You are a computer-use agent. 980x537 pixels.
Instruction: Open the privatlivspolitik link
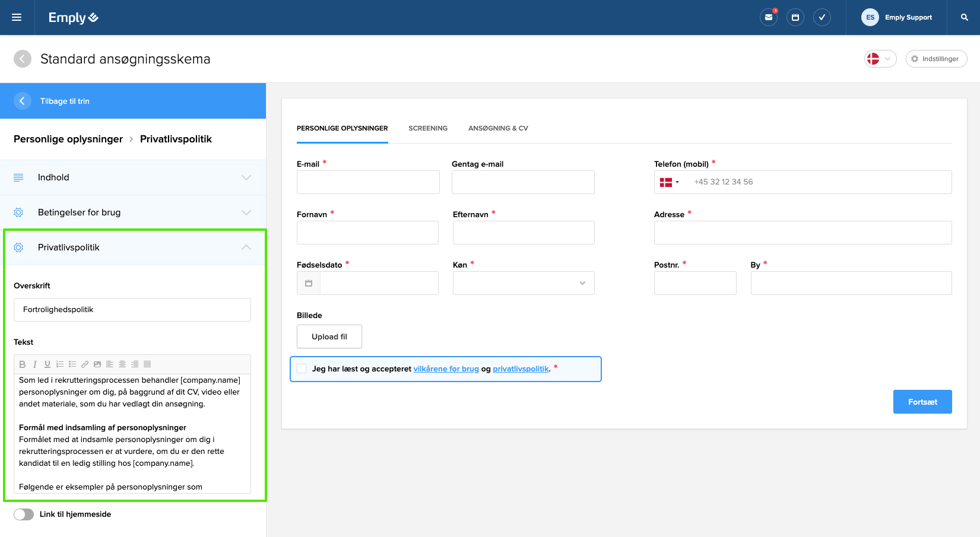[521, 369]
